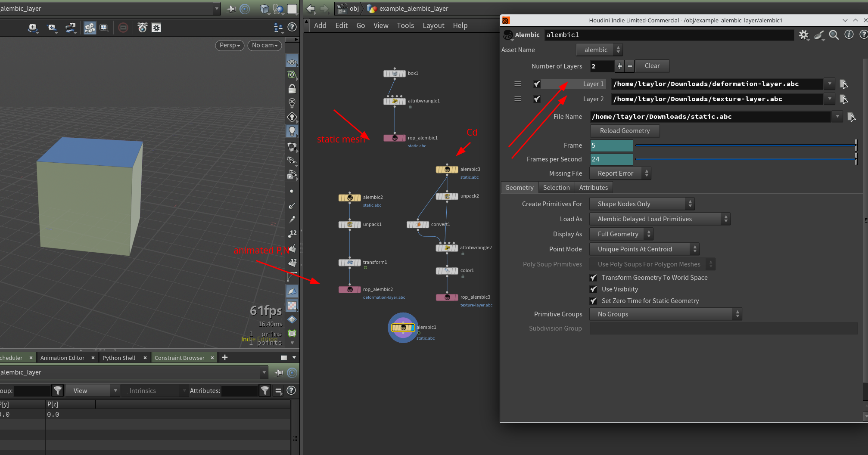Click the lock icon in viewport toolbar
Screen dimensions: 868x455
(292, 89)
